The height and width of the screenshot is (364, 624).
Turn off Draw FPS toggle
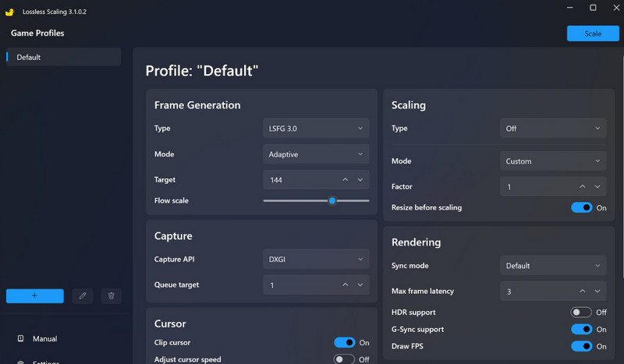581,347
